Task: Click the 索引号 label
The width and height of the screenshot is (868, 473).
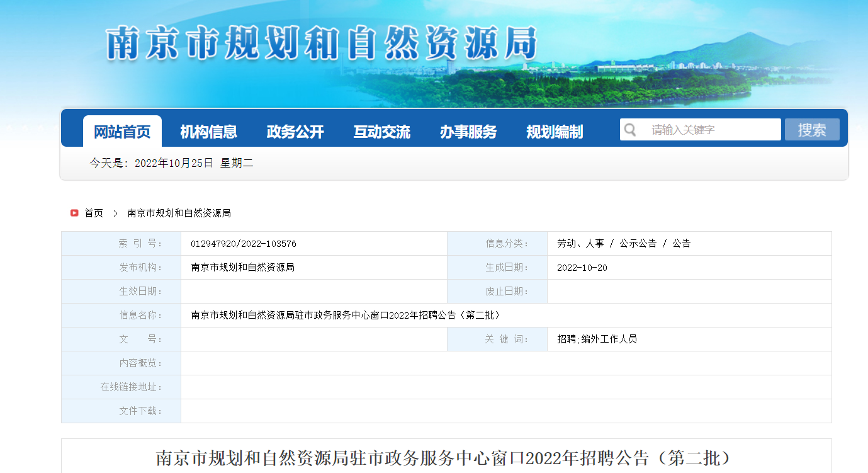Action: 140,243
